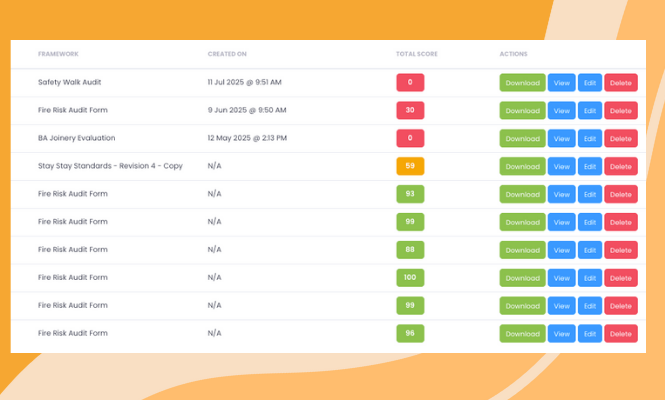Click the red 30 score badge

coord(410,110)
